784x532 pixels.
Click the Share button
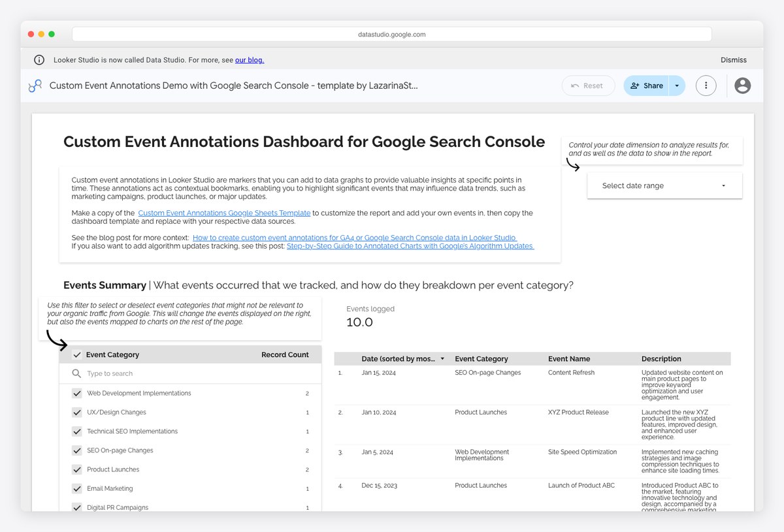646,86
